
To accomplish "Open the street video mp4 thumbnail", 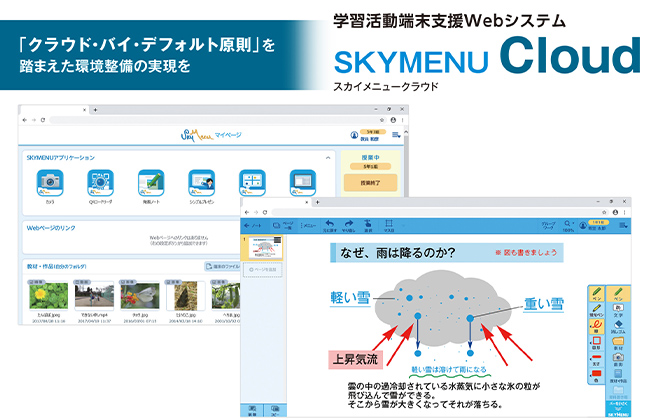I will click(94, 296).
